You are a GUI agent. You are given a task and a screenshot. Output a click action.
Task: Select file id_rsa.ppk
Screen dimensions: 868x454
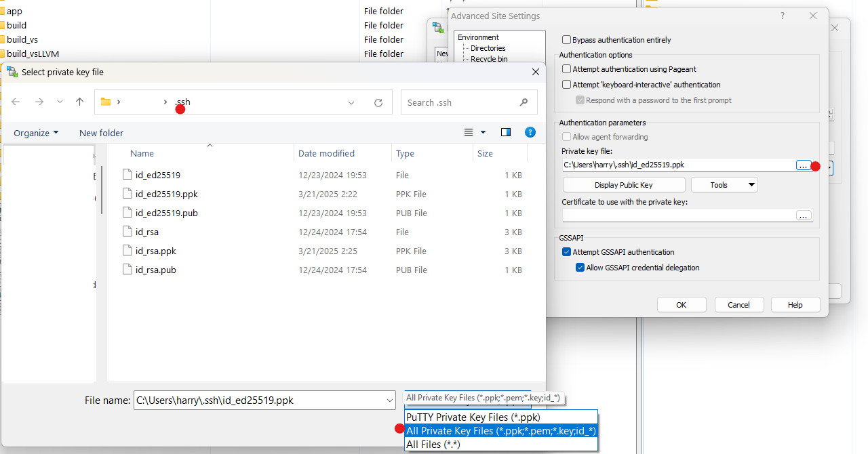click(155, 251)
